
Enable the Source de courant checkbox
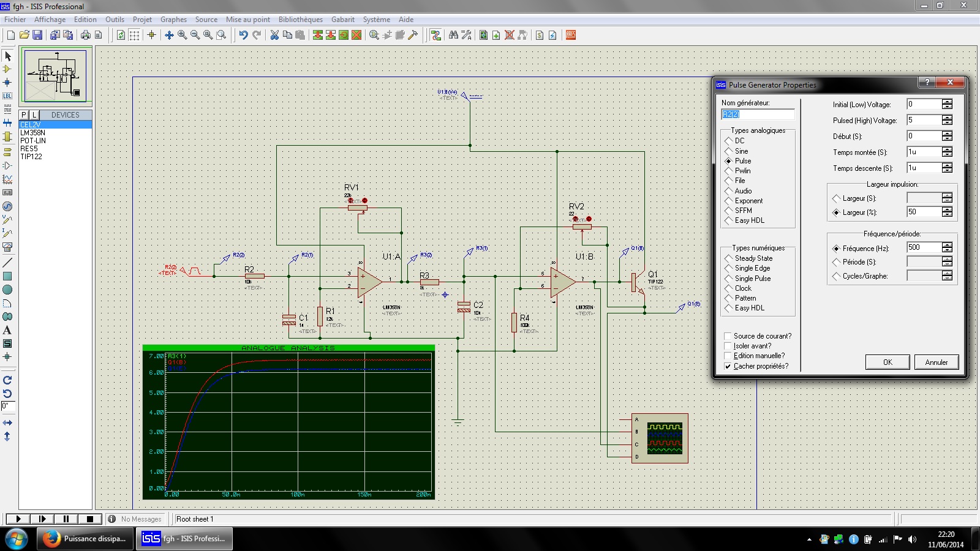(728, 336)
